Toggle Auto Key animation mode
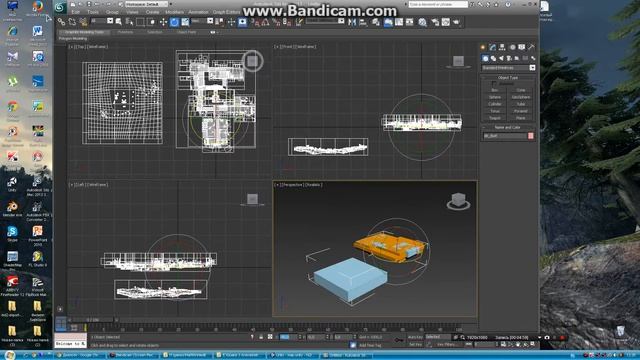This screenshot has height=360, width=640. coord(415,337)
